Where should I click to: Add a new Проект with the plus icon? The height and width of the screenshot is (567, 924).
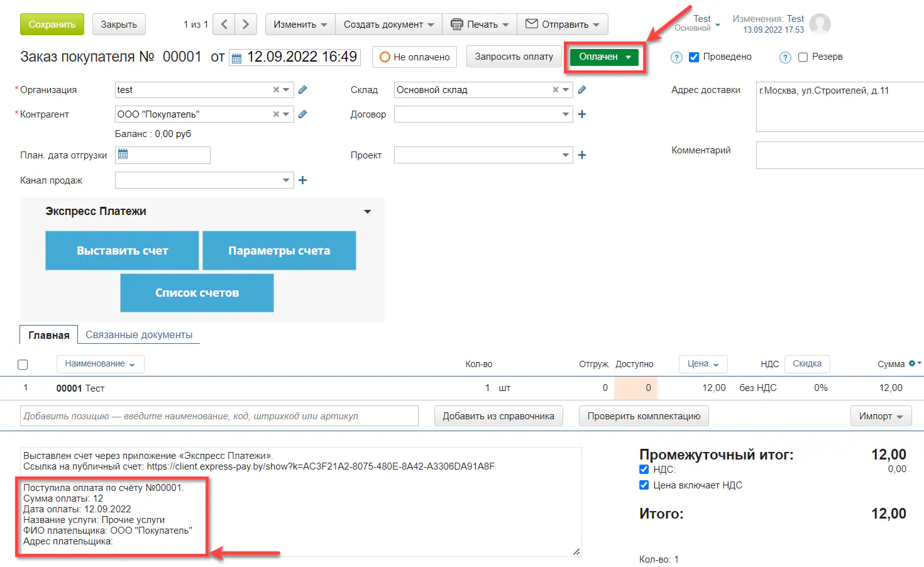coord(582,155)
